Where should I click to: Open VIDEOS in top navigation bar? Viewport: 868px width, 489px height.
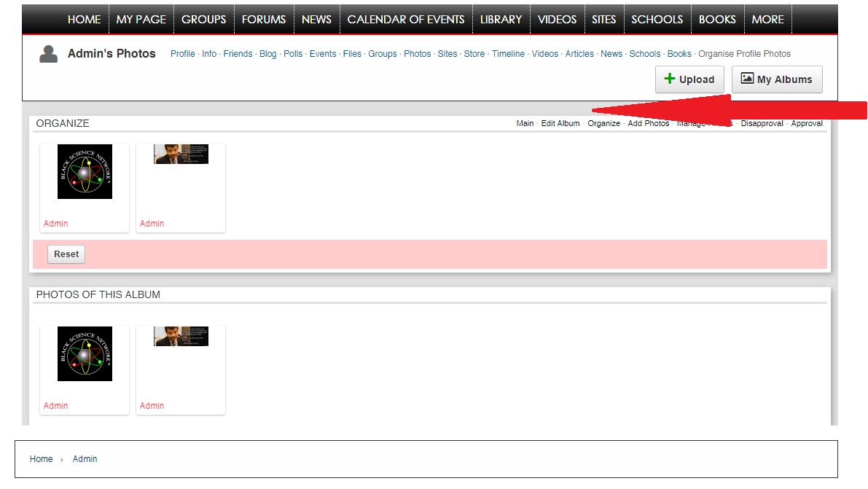[557, 20]
